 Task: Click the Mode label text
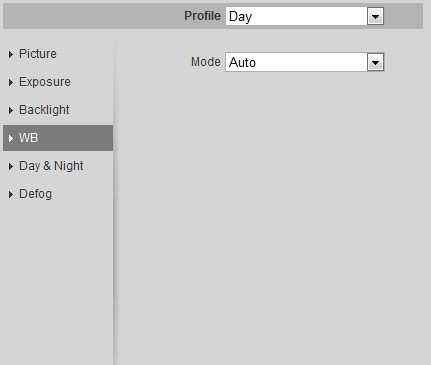pos(206,62)
